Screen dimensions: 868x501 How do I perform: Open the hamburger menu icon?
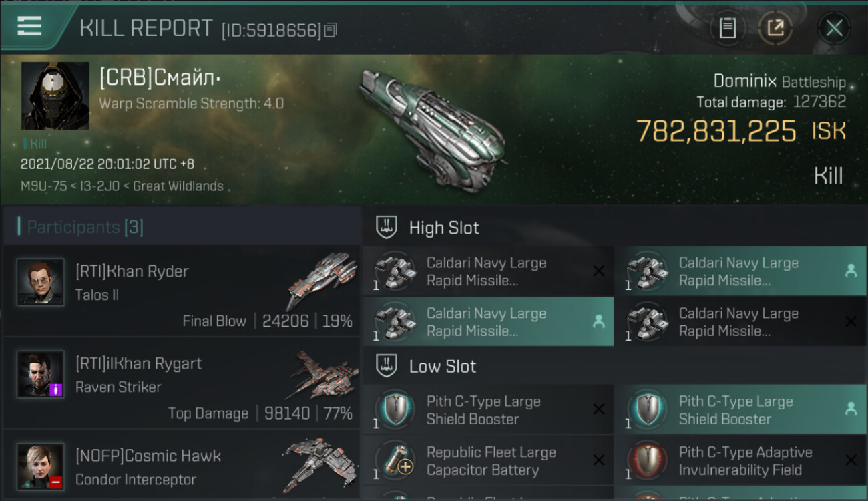pyautogui.click(x=29, y=27)
